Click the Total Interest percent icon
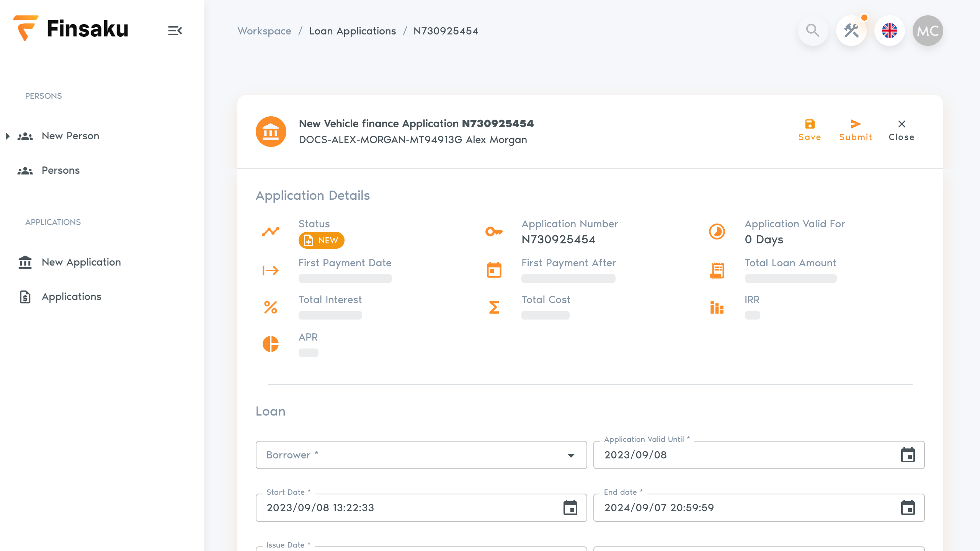 coord(271,307)
